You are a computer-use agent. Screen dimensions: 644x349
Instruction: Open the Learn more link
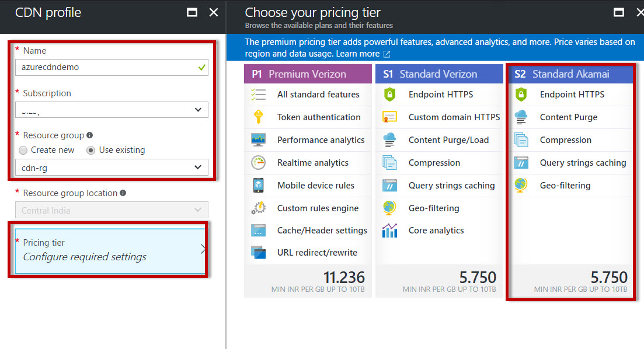click(358, 54)
